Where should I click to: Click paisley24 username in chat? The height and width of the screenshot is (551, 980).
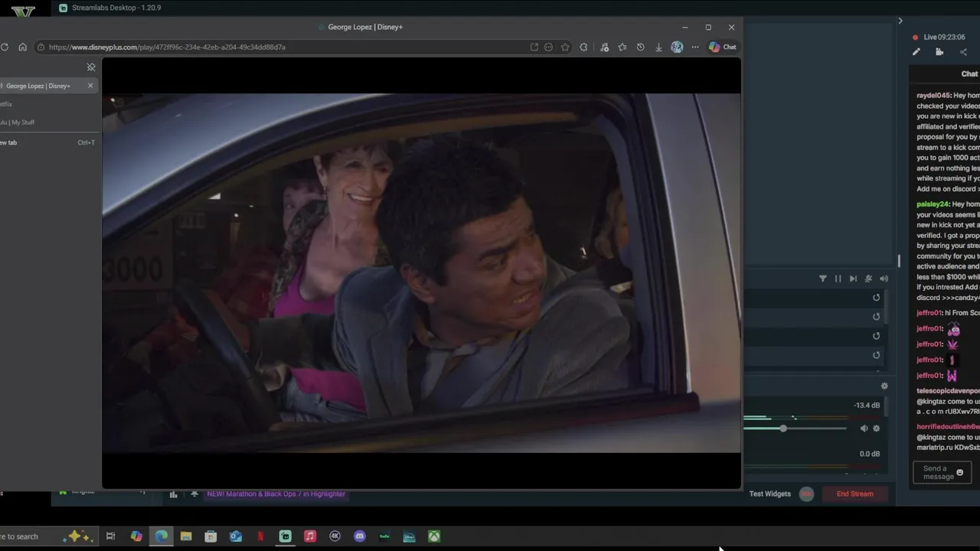[x=933, y=204]
